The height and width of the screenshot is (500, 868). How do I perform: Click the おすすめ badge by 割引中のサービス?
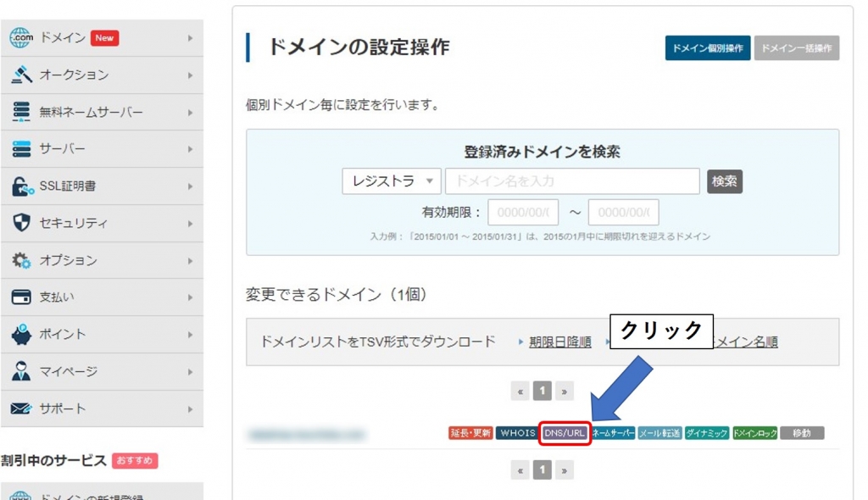[135, 461]
